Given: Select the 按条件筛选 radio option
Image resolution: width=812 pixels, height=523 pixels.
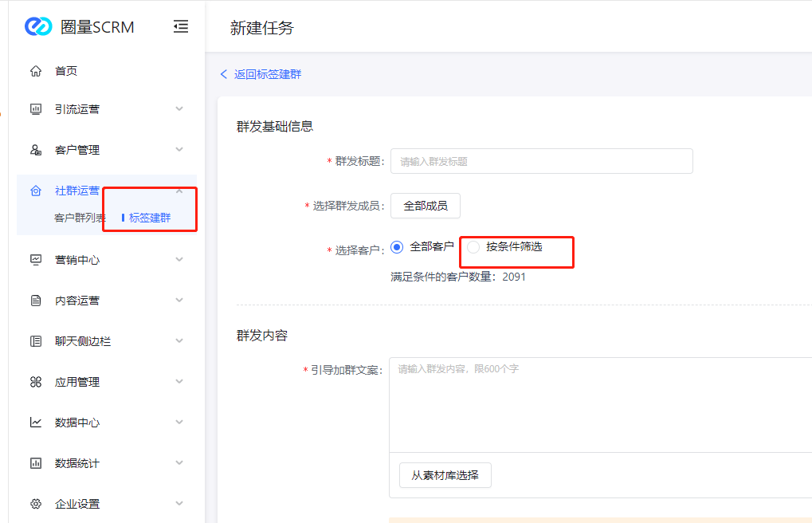Looking at the screenshot, I should (473, 247).
